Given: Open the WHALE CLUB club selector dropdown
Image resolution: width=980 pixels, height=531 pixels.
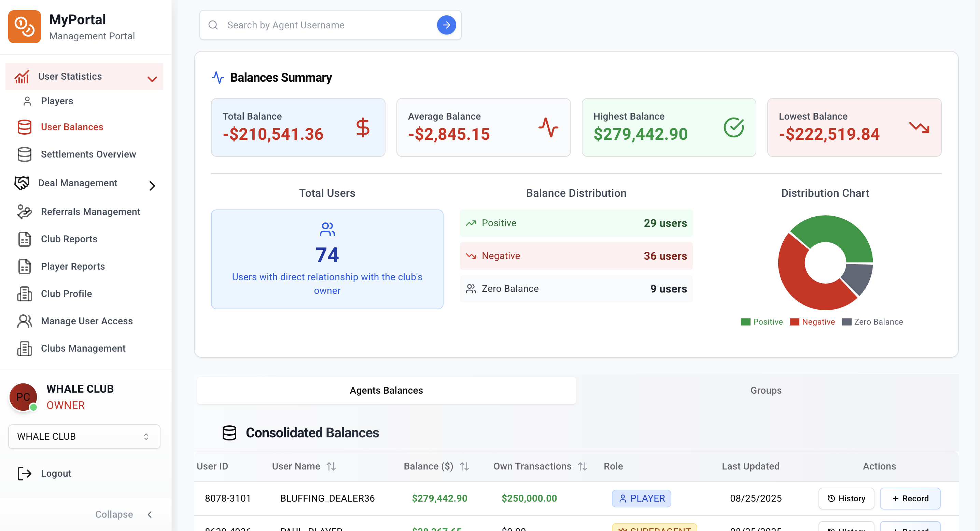Looking at the screenshot, I should coord(84,437).
